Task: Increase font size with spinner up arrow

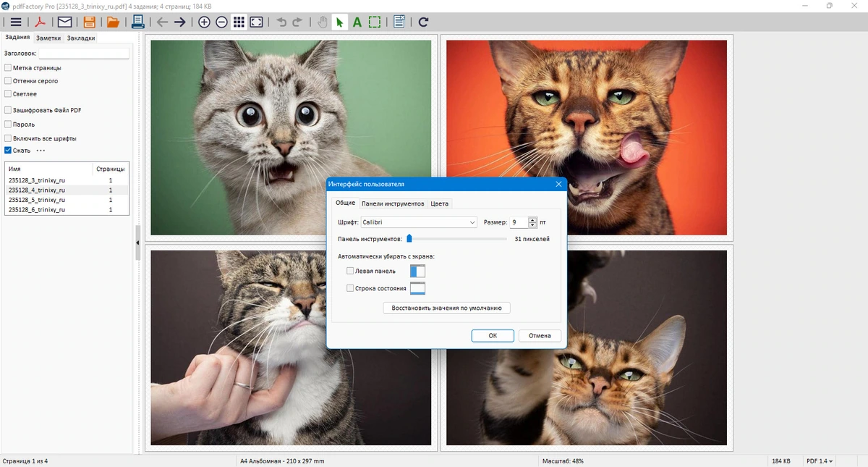Action: 533,219
